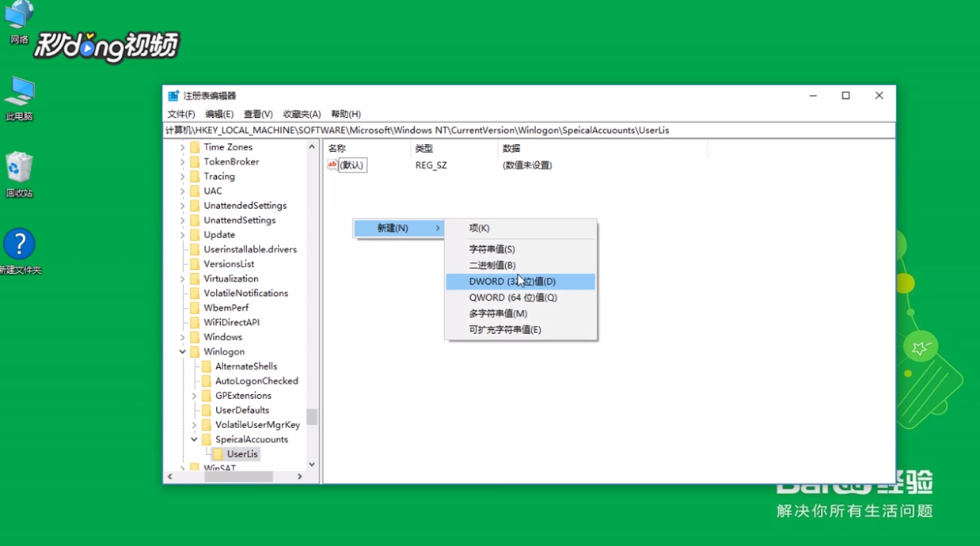Select 字符串值(S) in the submenu
980x546 pixels.
pos(520,249)
